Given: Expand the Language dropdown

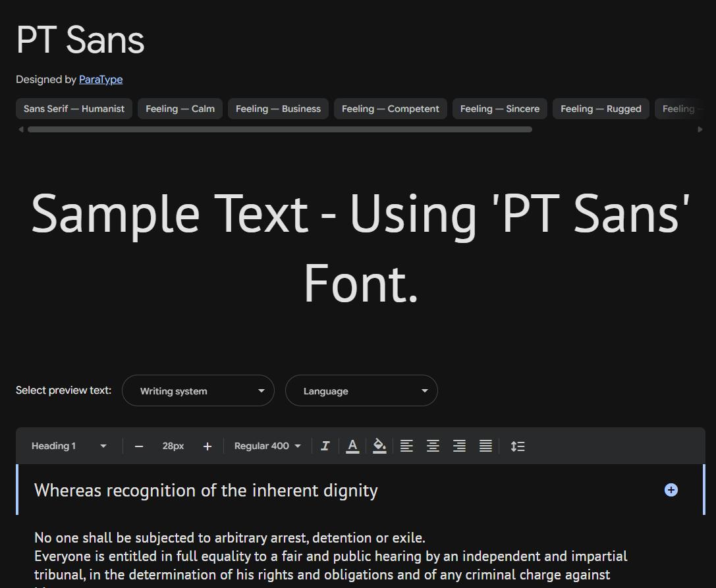Looking at the screenshot, I should 362,390.
